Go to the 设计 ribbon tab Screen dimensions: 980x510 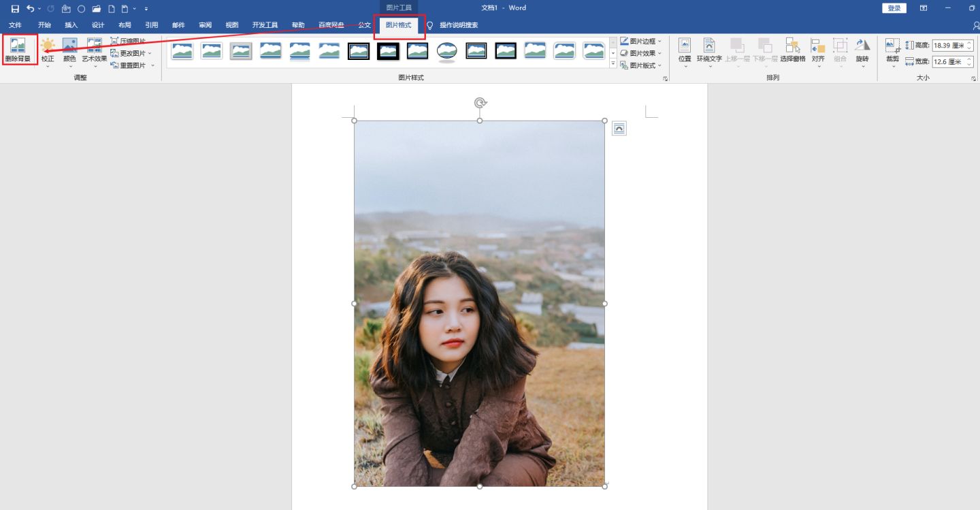[98, 25]
